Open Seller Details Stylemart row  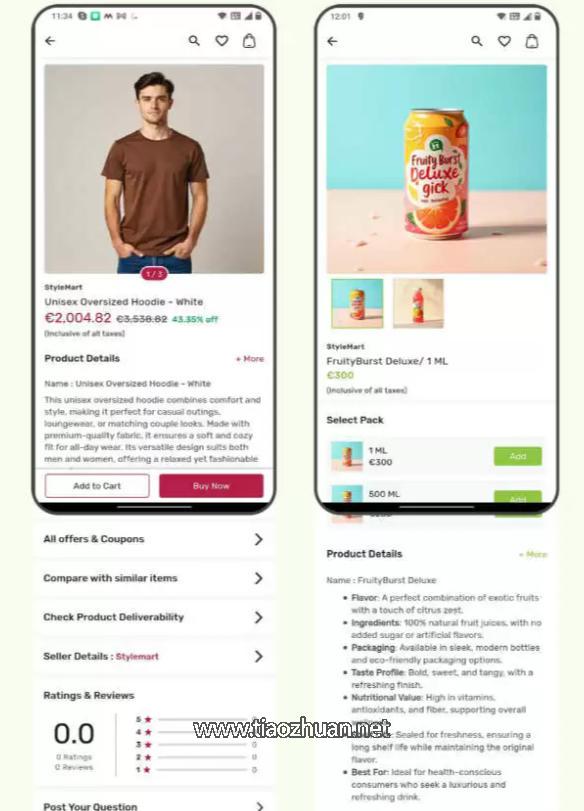[x=154, y=656]
